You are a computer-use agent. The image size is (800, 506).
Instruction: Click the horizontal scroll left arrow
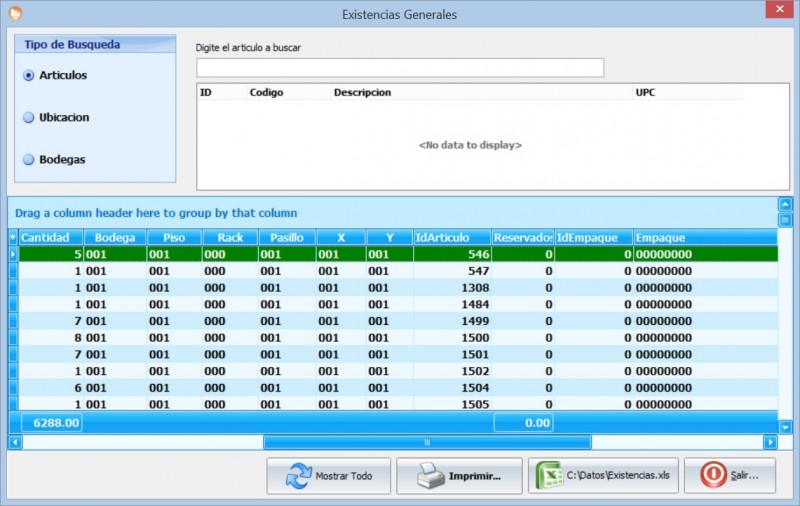pos(15,442)
